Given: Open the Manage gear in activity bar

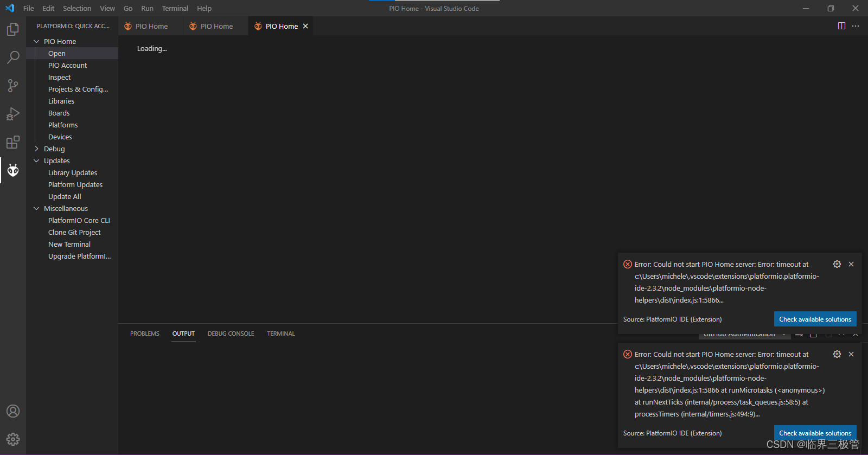Looking at the screenshot, I should [x=13, y=439].
